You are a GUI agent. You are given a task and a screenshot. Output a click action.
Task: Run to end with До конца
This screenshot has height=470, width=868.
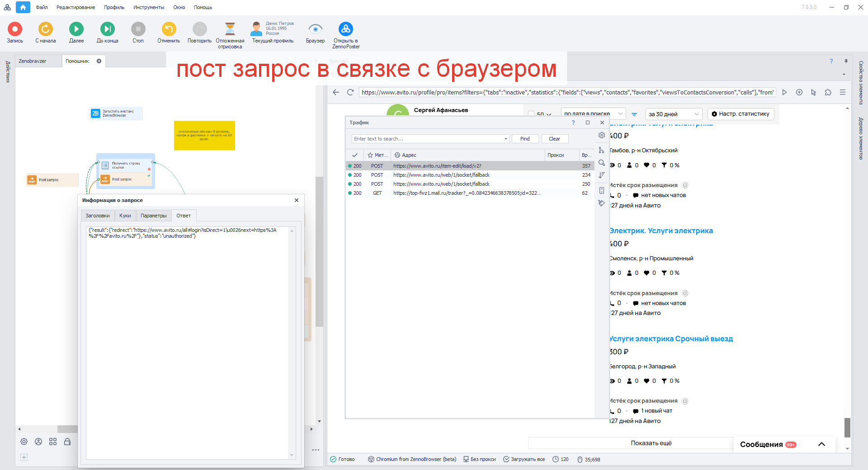coord(108,29)
